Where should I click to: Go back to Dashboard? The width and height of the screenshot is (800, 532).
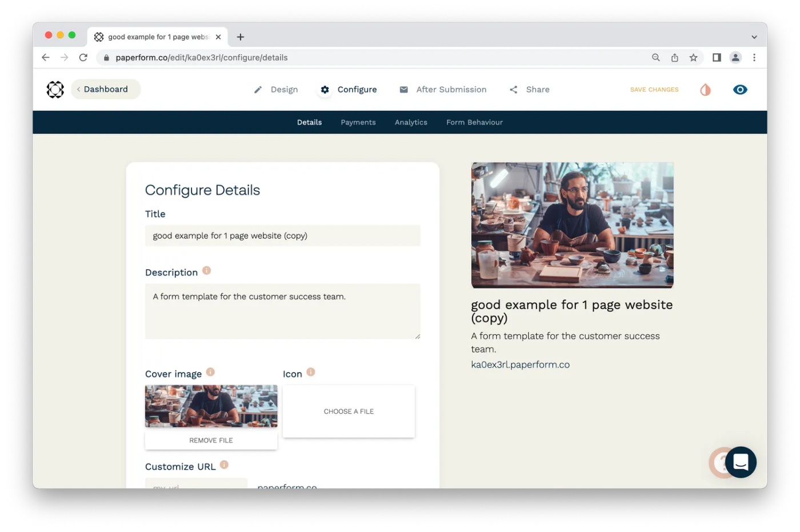pyautogui.click(x=106, y=90)
